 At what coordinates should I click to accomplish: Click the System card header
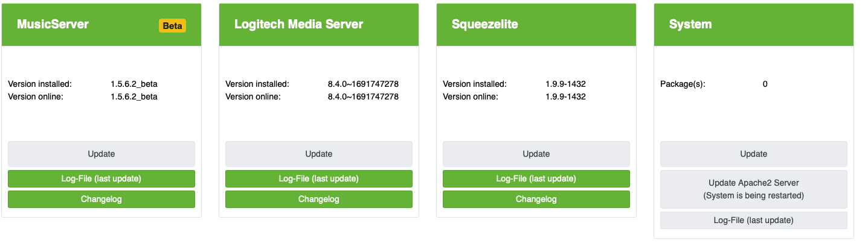tap(690, 25)
